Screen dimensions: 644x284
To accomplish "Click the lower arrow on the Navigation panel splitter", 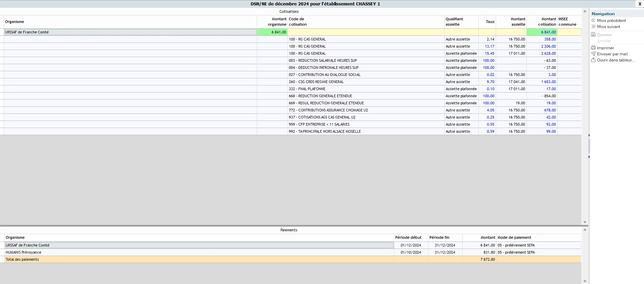I will coord(589,157).
